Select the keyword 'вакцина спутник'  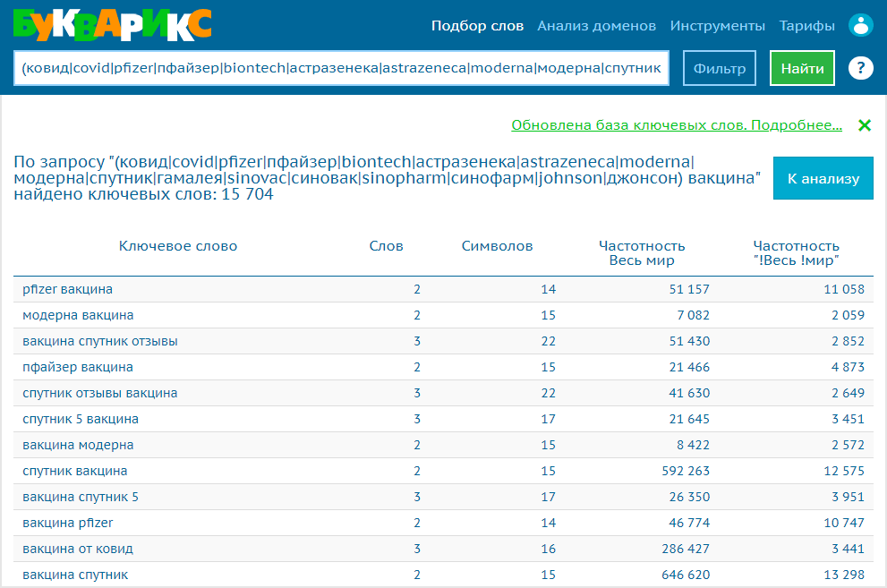[x=74, y=575]
